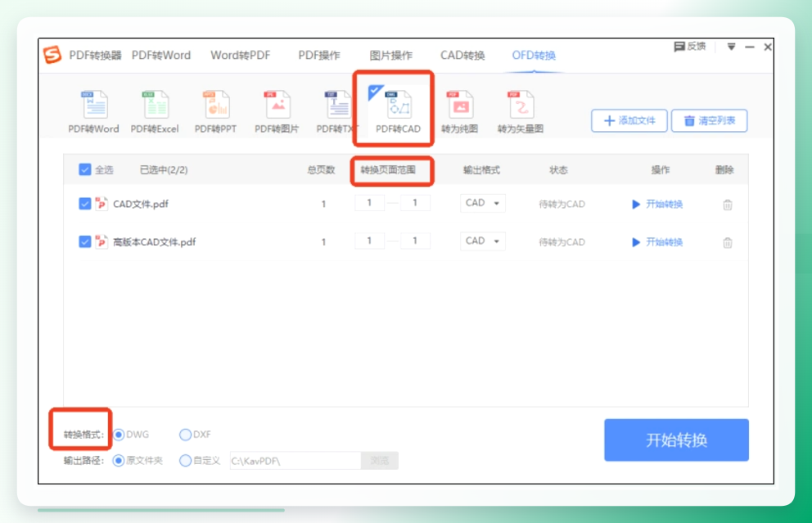Click the output path field C:\KavPDF\
This screenshot has height=523, width=812.
click(295, 460)
